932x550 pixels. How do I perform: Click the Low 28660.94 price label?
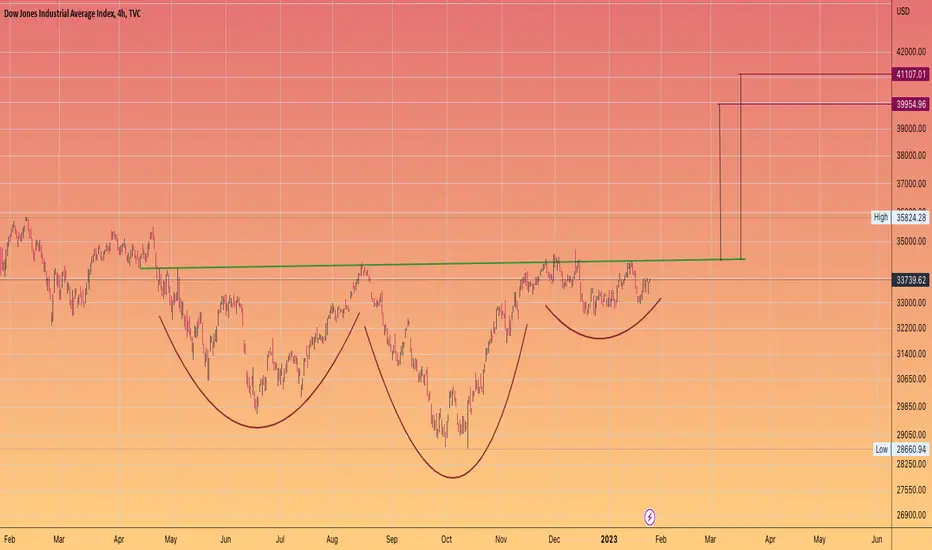(900, 450)
